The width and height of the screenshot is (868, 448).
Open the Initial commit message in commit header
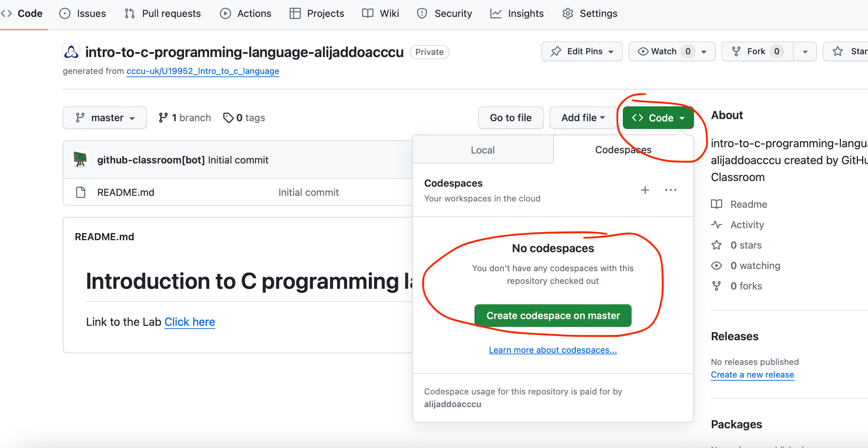point(238,160)
